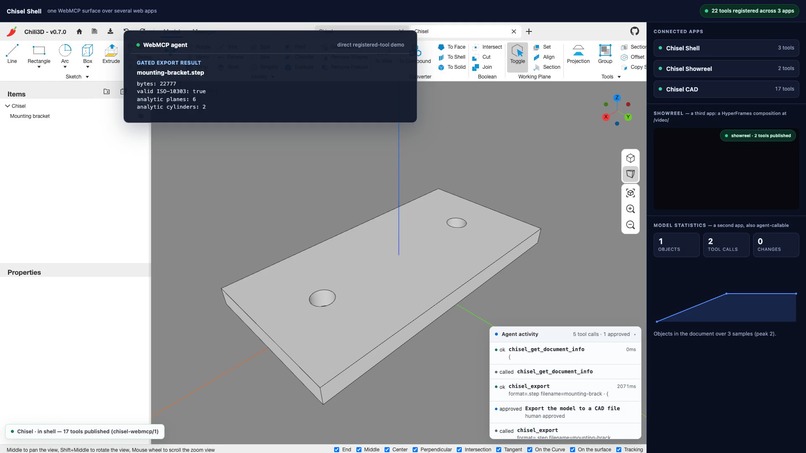The height and width of the screenshot is (453, 806).
Task: Select the Line sketch tool
Action: [x=12, y=54]
